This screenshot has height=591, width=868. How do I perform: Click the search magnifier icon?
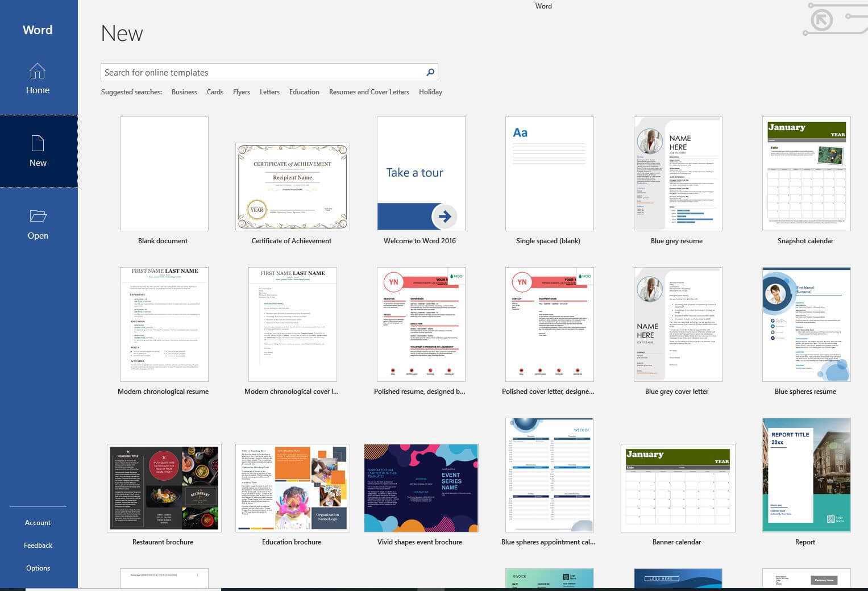click(430, 72)
